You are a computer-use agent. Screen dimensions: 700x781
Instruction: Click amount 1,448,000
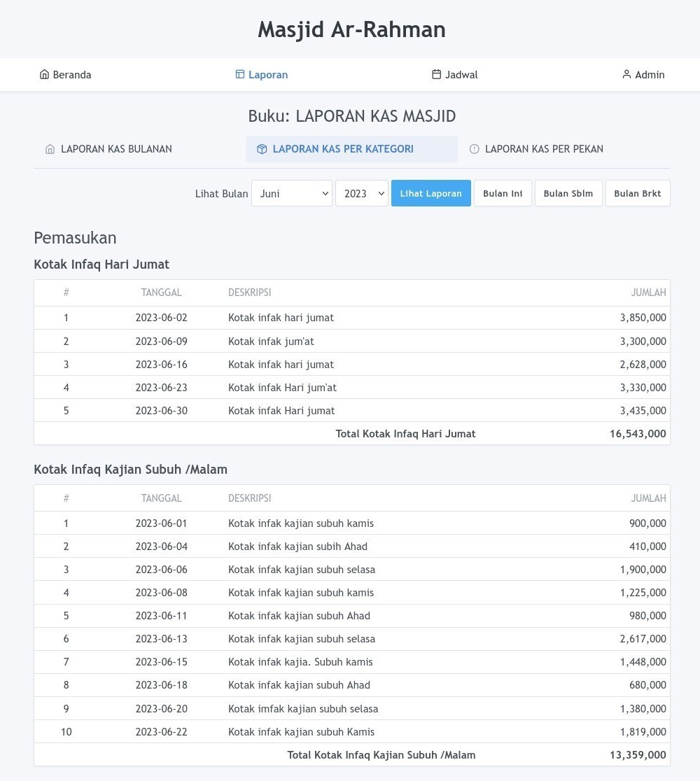click(643, 662)
